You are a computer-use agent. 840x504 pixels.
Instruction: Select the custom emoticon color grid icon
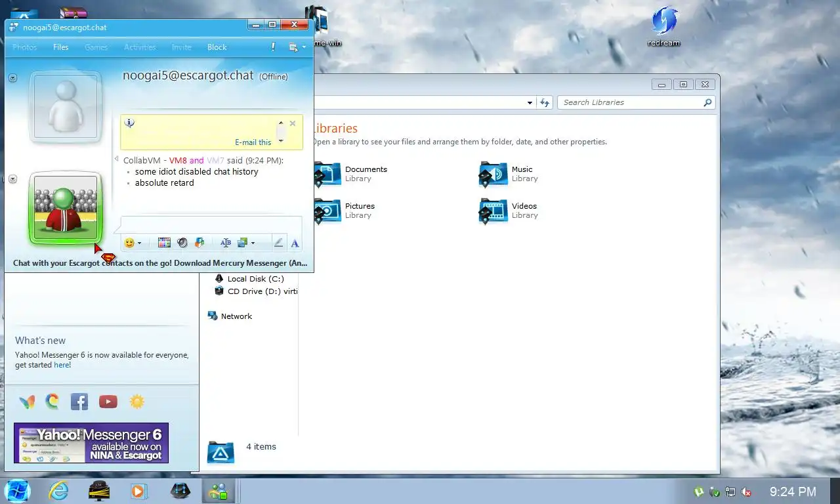click(x=164, y=243)
